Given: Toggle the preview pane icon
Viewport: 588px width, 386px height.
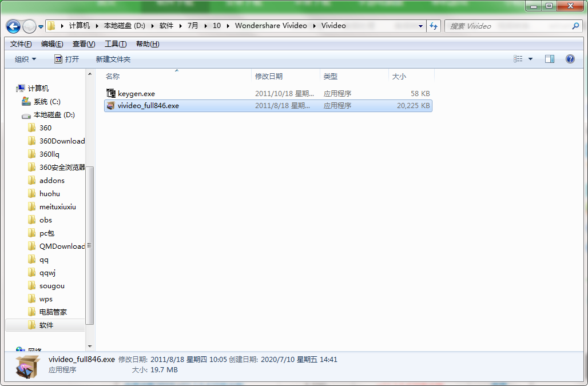Looking at the screenshot, I should pos(550,59).
